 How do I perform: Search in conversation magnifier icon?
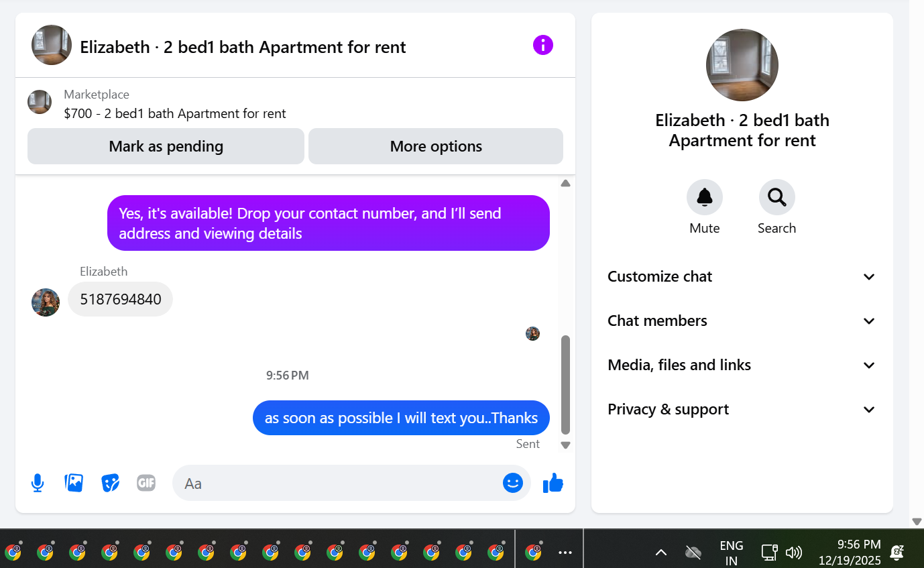[777, 197]
